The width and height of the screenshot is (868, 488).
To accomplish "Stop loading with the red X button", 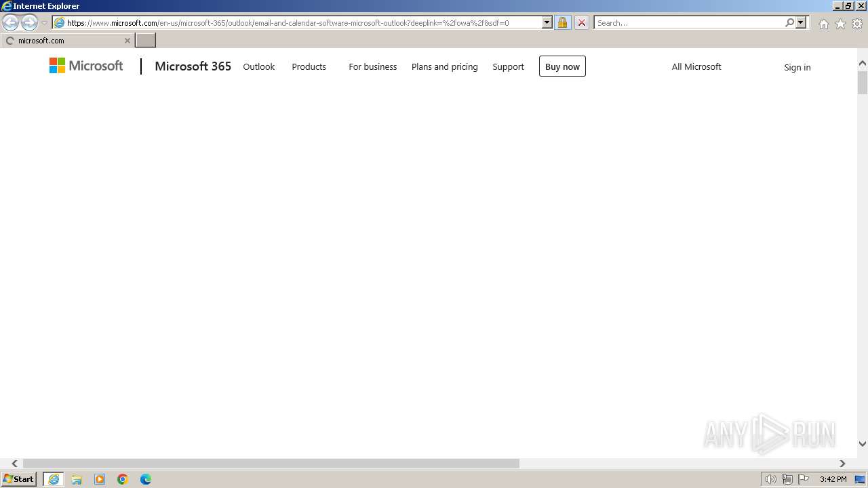I will point(581,22).
